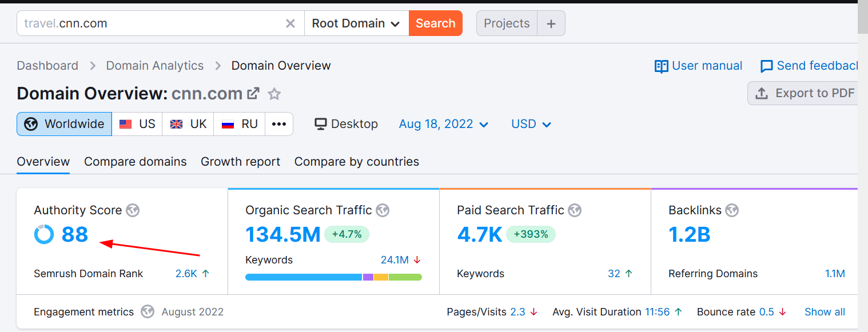
Task: Click globe icon beside Engagement metrics
Action: pos(148,312)
